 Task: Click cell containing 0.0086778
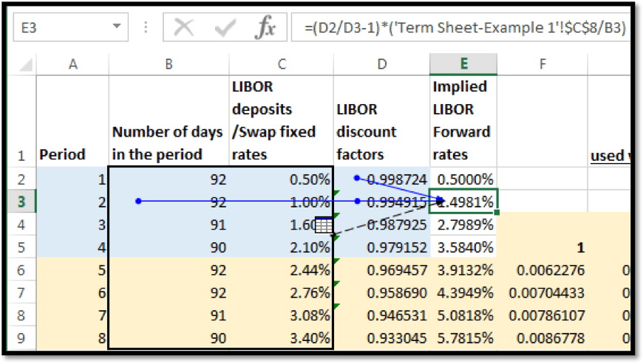tap(542, 338)
